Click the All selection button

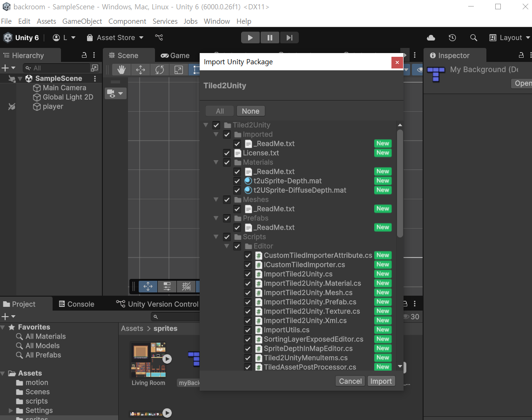[220, 111]
